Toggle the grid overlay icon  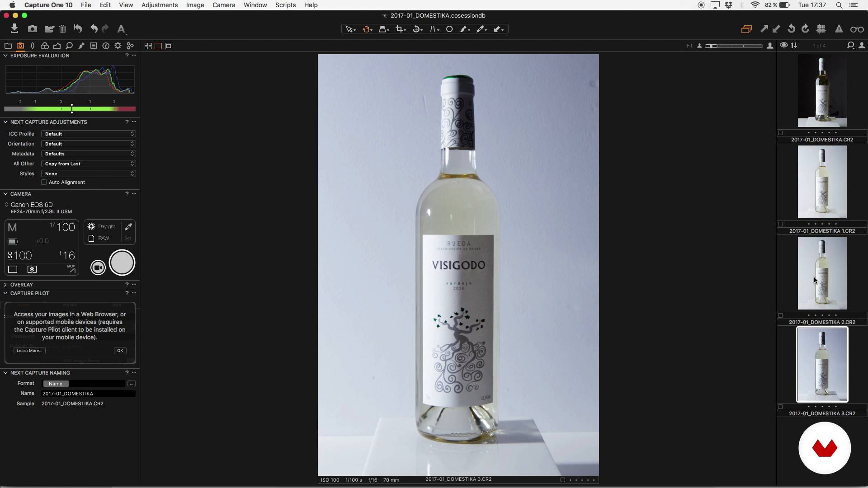pos(821,29)
